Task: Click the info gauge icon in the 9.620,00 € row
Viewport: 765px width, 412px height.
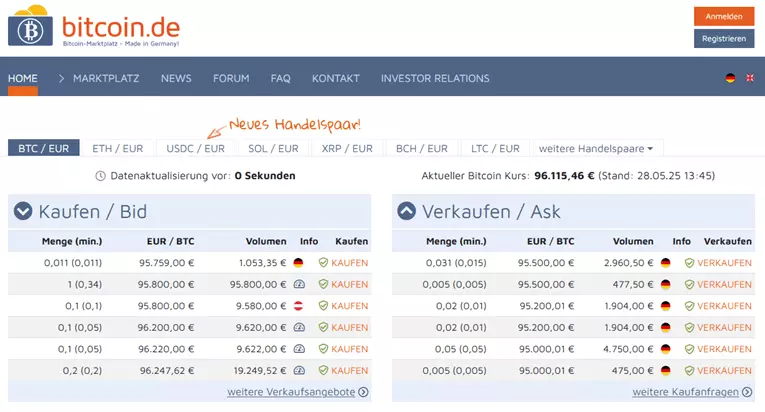Action: coord(299,327)
